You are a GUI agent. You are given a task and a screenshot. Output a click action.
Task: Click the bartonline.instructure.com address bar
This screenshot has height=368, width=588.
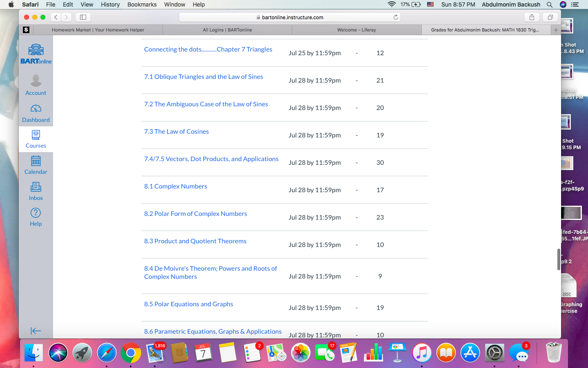tap(290, 17)
